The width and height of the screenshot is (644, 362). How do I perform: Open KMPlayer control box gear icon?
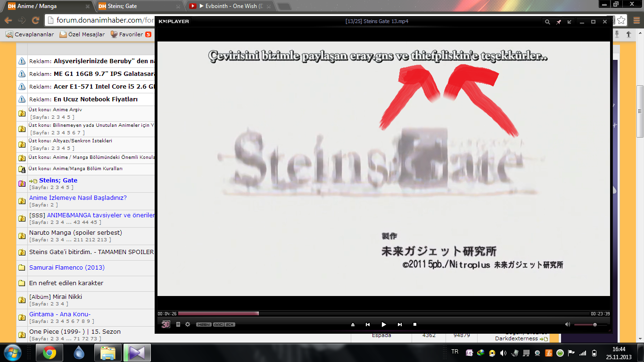188,324
